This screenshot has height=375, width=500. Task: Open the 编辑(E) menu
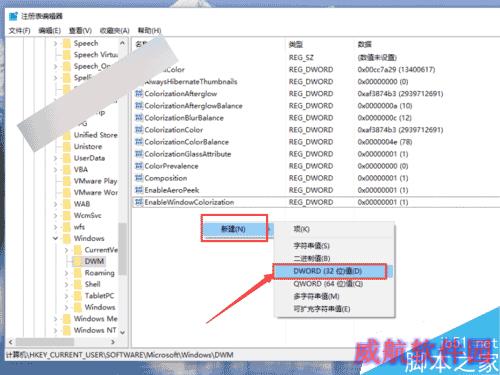[49, 31]
